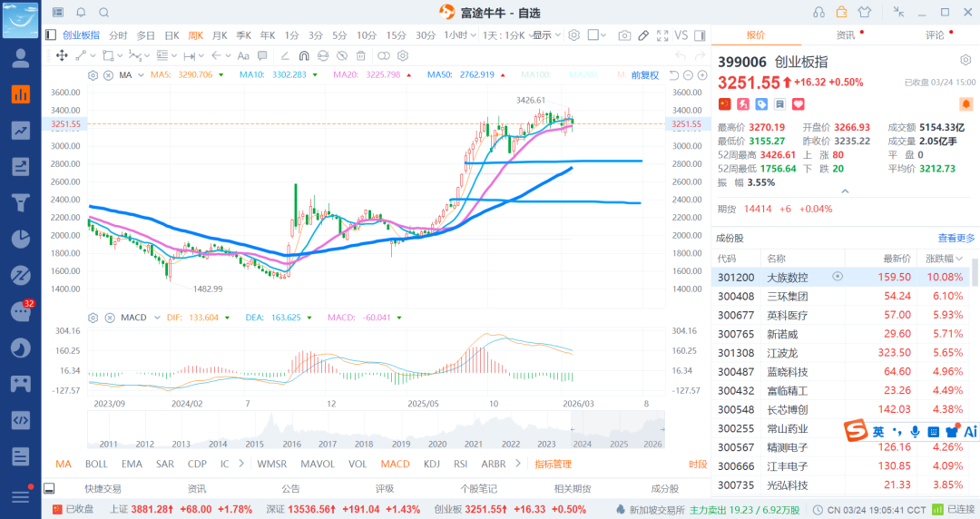This screenshot has width=980, height=519.
Task: Select 江波龙 301308 stock row
Action: point(841,353)
